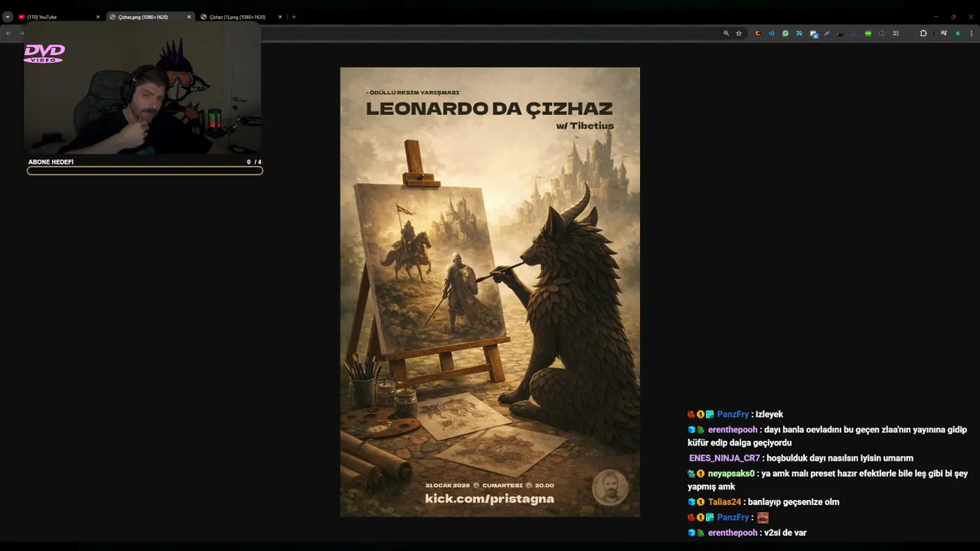Close the YouTube tab
Image resolution: width=980 pixels, height=551 pixels.
pyautogui.click(x=98, y=17)
